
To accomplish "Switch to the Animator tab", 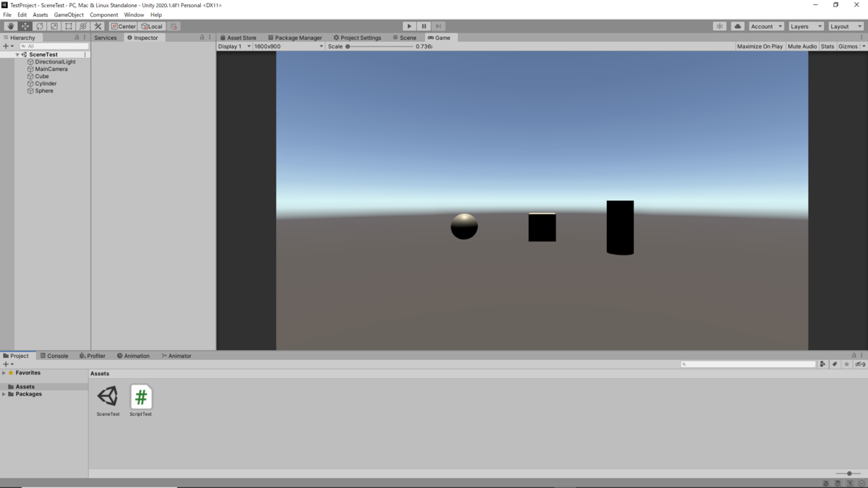I will [x=176, y=356].
